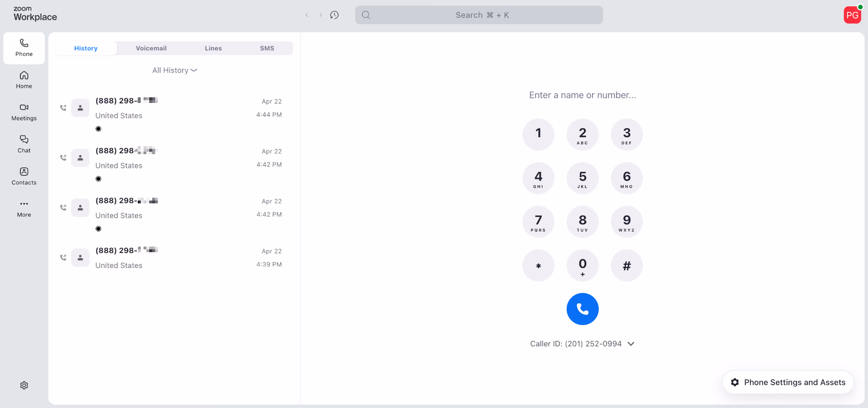Screen dimensions: 868x408
Task: Dial digit 7 PQRS on keypad
Action: tap(538, 222)
